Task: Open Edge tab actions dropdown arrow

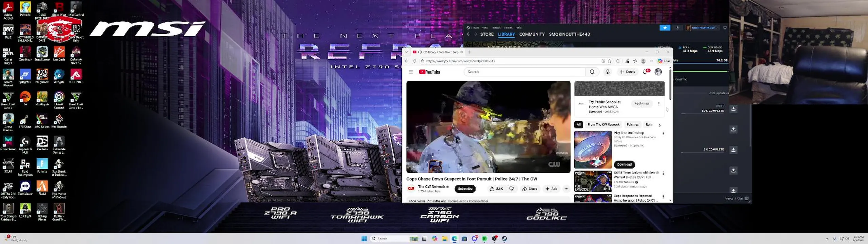Action: point(406,52)
